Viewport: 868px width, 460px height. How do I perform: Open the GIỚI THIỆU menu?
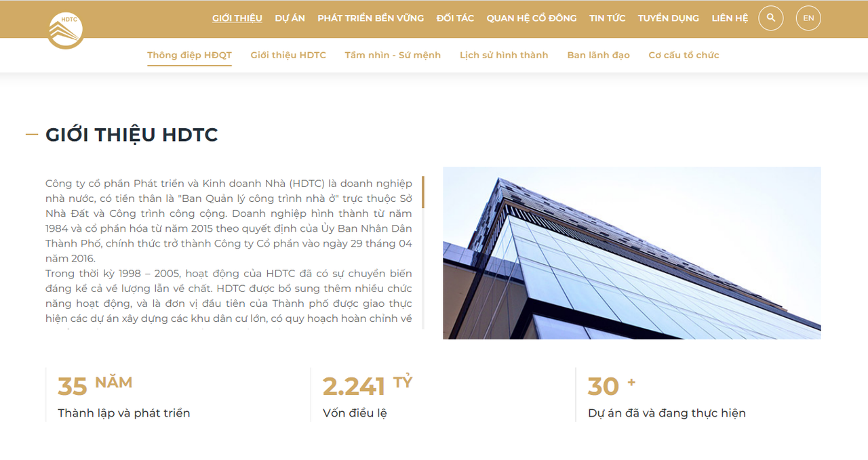coord(237,18)
